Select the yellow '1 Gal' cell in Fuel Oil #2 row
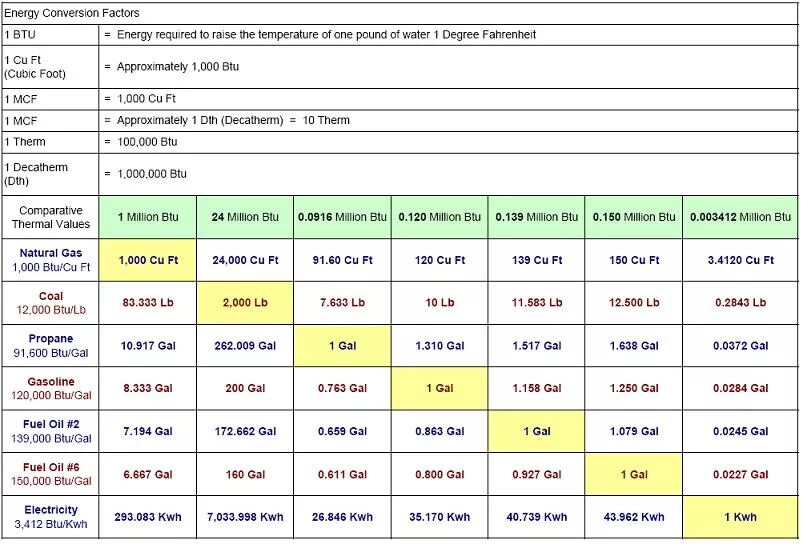 [537, 431]
